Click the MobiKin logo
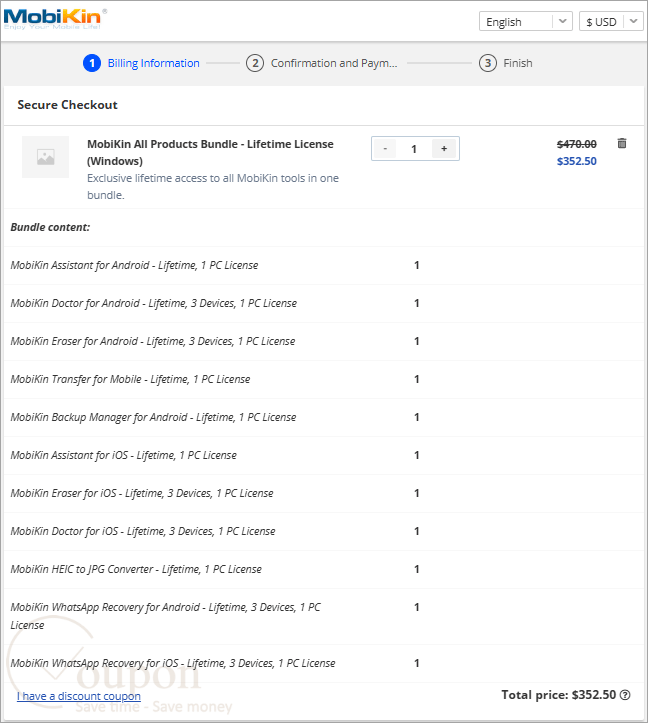This screenshot has width=648, height=723. pos(55,19)
